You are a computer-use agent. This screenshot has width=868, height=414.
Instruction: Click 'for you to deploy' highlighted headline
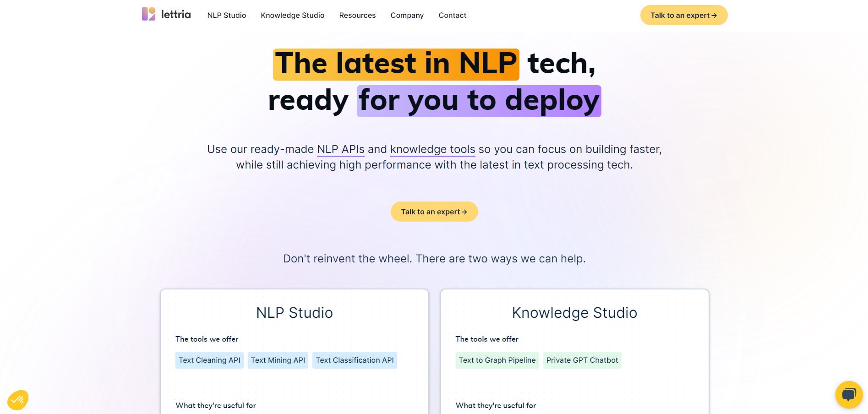(x=479, y=101)
